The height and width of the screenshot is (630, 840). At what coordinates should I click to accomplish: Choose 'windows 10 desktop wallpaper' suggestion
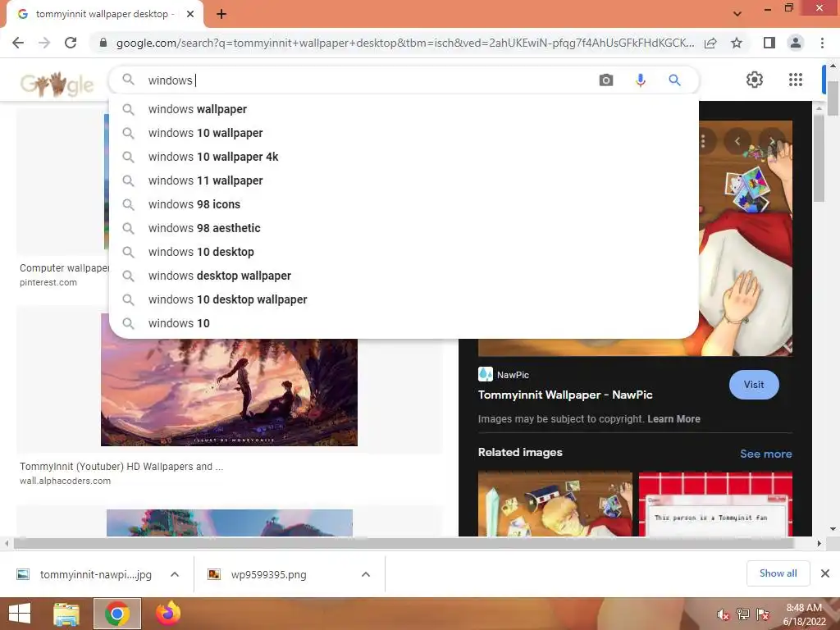tap(404, 299)
